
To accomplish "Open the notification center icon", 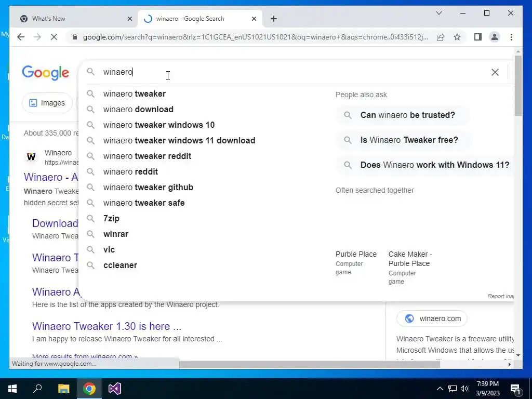I will pyautogui.click(x=515, y=389).
